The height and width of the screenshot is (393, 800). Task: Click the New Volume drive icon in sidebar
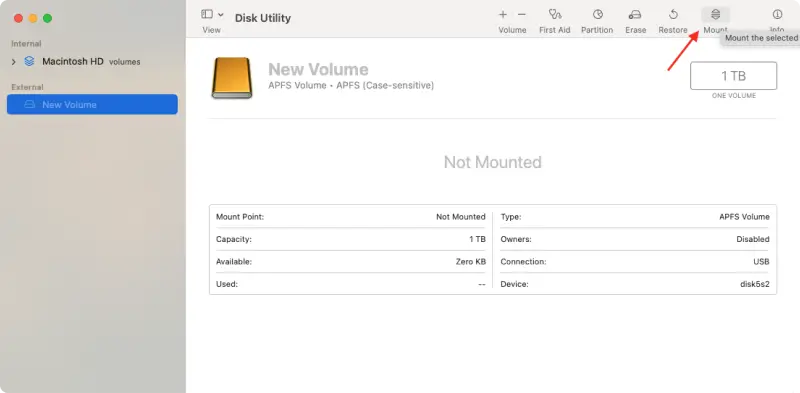(x=30, y=105)
